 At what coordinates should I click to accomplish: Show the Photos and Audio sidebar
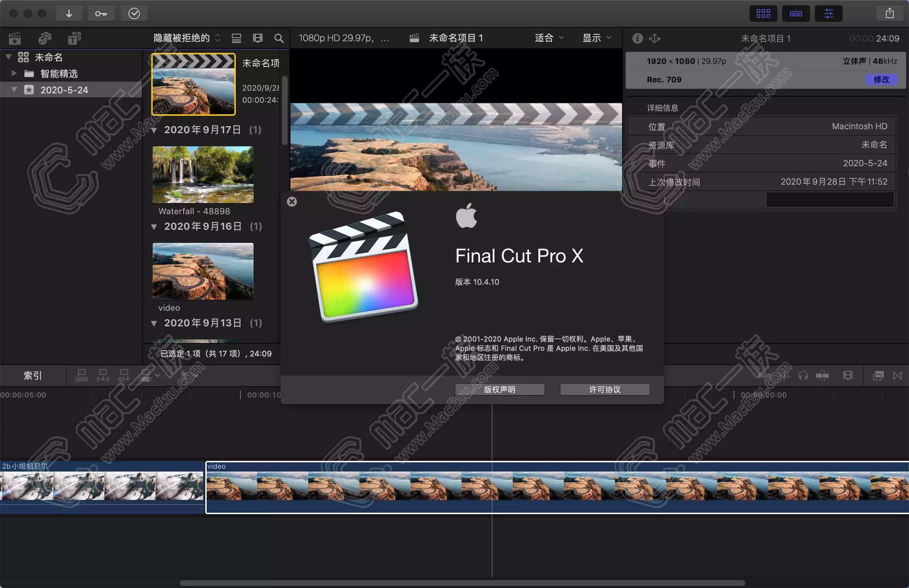coord(45,38)
